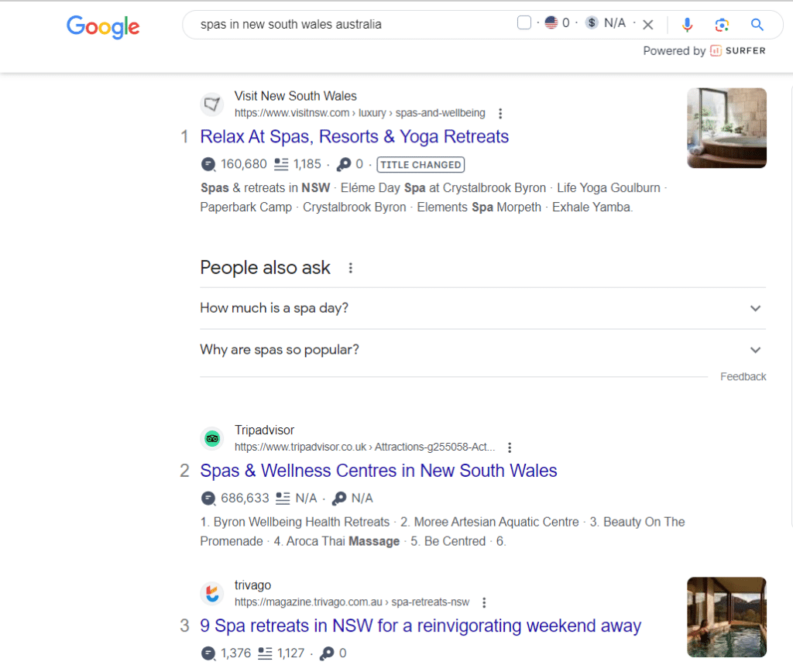Open the trivago pool thumbnail image
The image size is (793, 672).
click(x=726, y=617)
